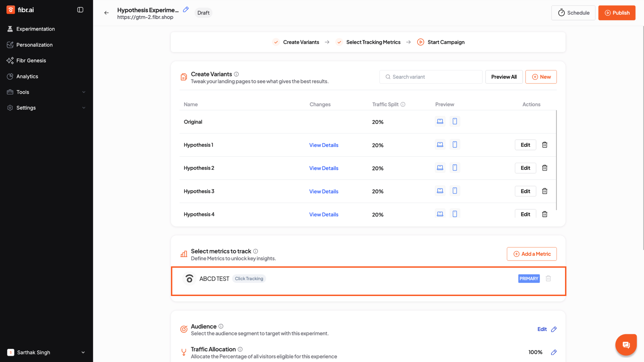Image resolution: width=644 pixels, height=362 pixels.
Task: Go to Analytics section
Action: click(x=27, y=76)
